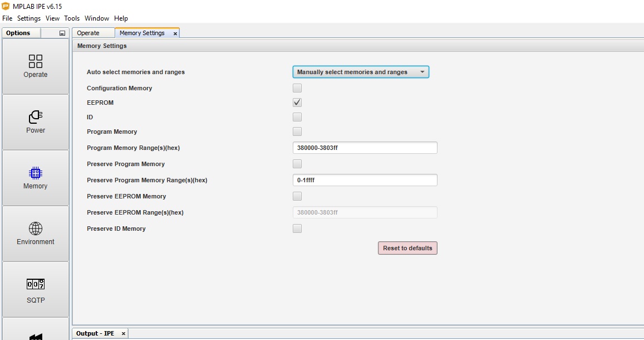Select the Operate sidebar icon
The width and height of the screenshot is (644, 340).
(35, 66)
